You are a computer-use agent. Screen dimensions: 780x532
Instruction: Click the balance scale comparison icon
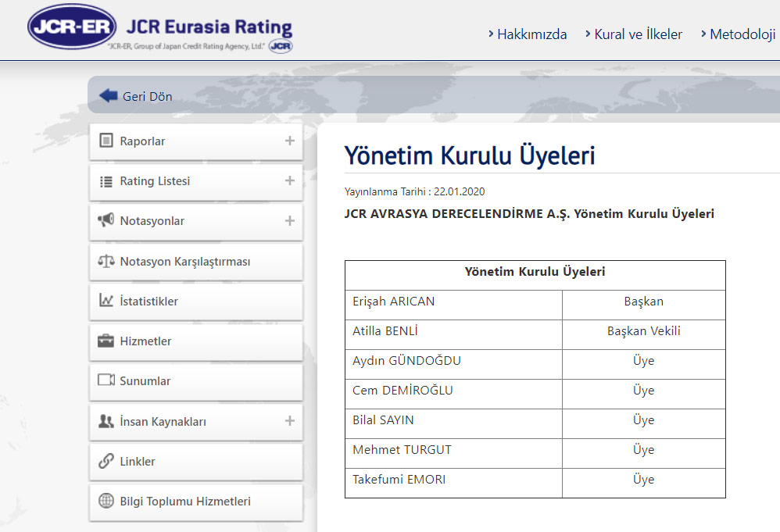click(106, 262)
